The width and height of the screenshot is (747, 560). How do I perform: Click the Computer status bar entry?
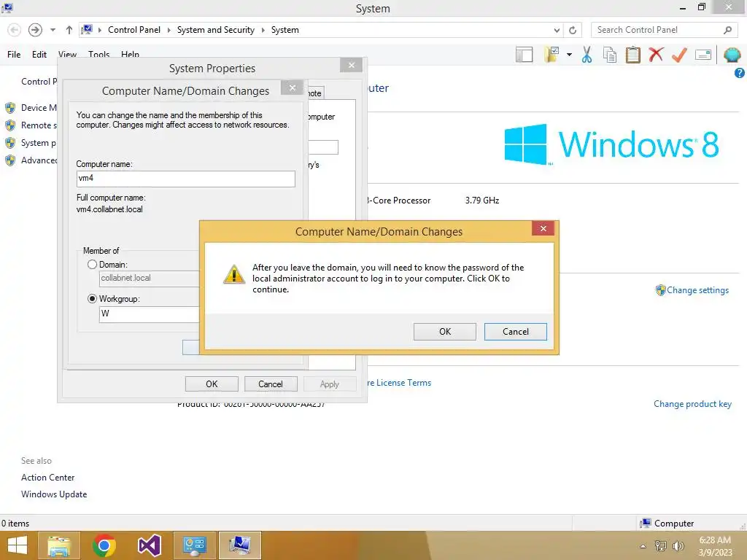point(667,524)
